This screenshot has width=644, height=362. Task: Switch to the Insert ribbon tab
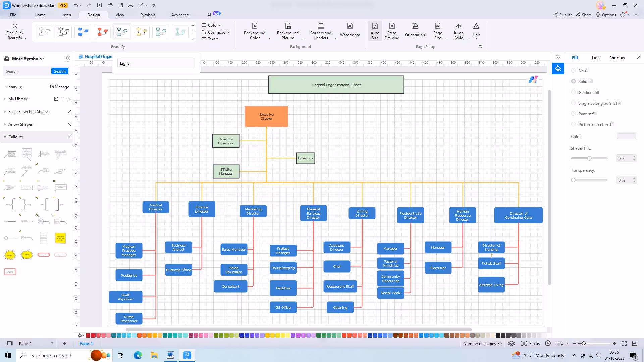(66, 15)
